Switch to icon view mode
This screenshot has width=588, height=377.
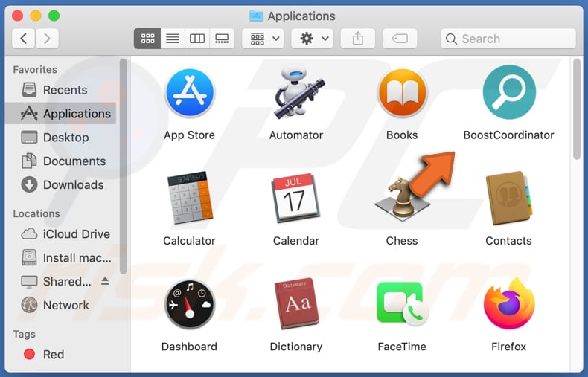point(147,39)
